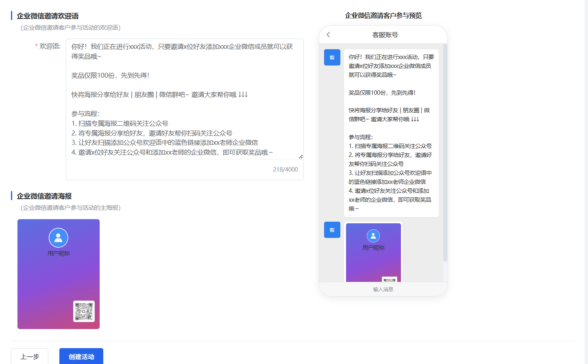Click inside the 欢迎语 welcome text area
588x364 pixels.
[185, 99]
